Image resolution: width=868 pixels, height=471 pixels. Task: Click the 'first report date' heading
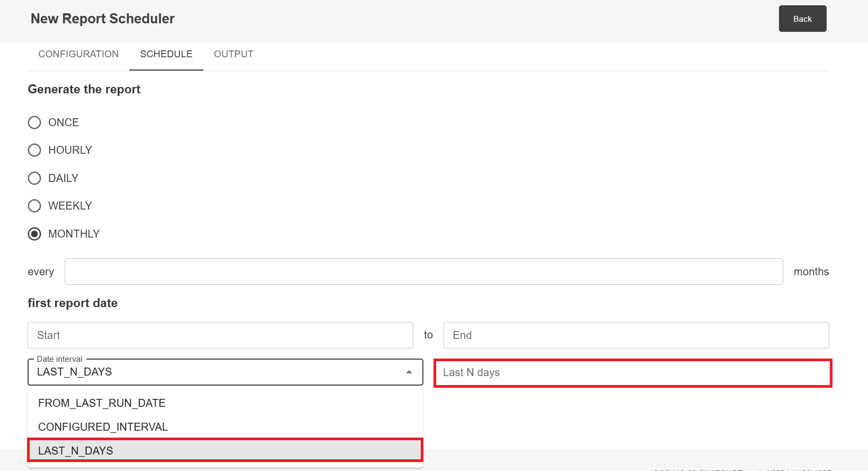pos(73,303)
